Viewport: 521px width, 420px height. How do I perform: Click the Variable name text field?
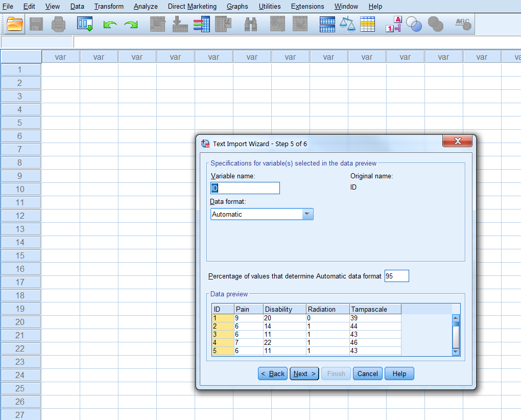[245, 188]
